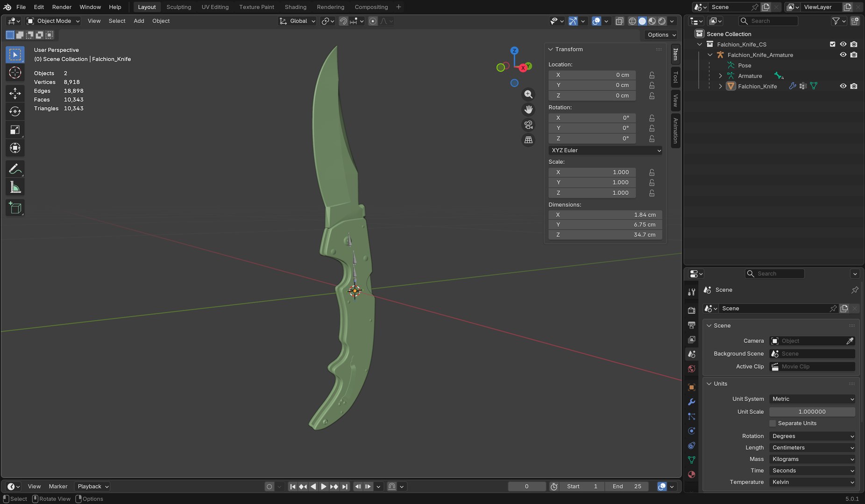
Task: Hide Falchion_Knife_CS collection eye icon
Action: pyautogui.click(x=843, y=44)
